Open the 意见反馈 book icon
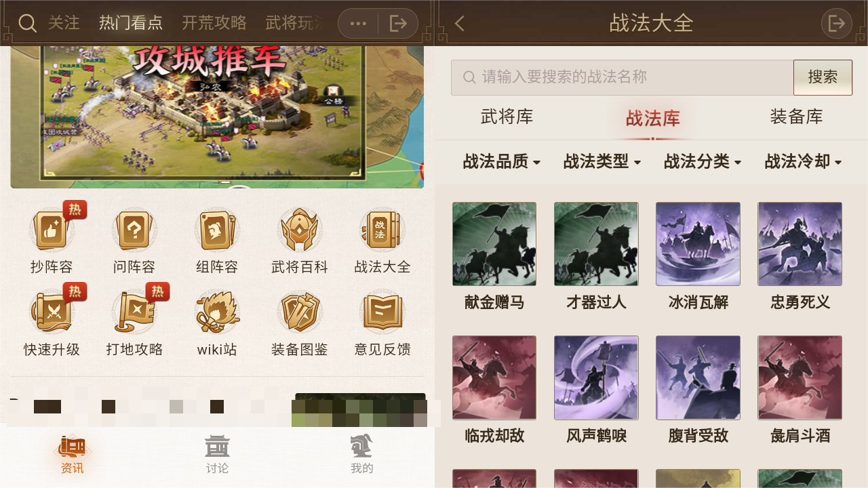This screenshot has width=868, height=488. 382,313
